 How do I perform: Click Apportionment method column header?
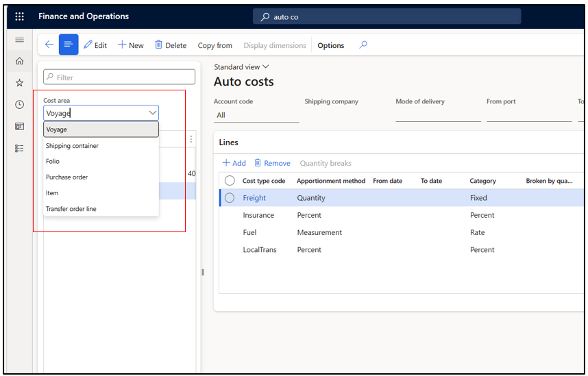(x=331, y=181)
